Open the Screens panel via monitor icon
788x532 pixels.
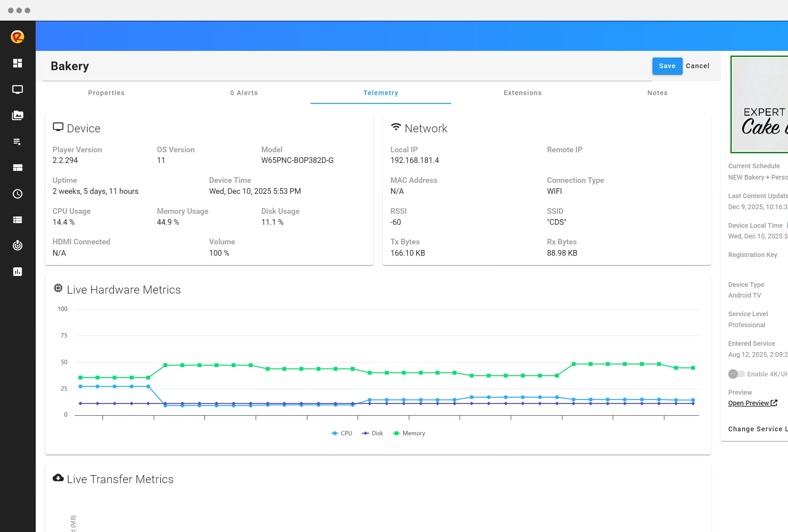(x=18, y=89)
